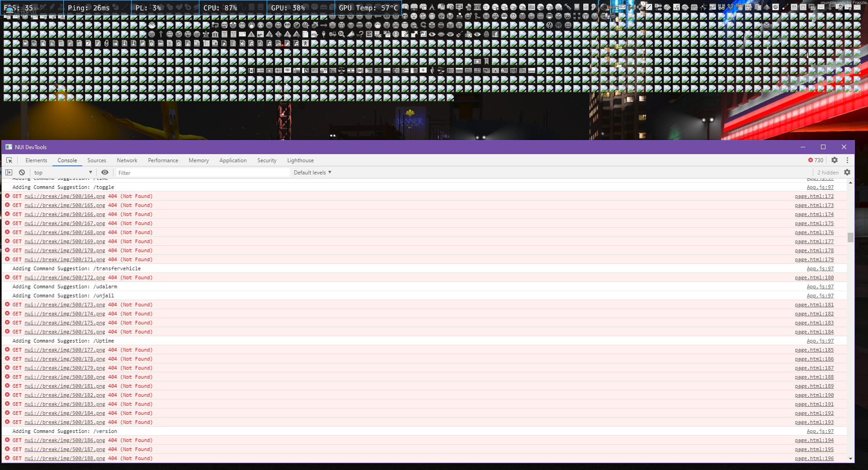Expand the Default levels filter dropdown
The image size is (868, 470).
click(312, 172)
